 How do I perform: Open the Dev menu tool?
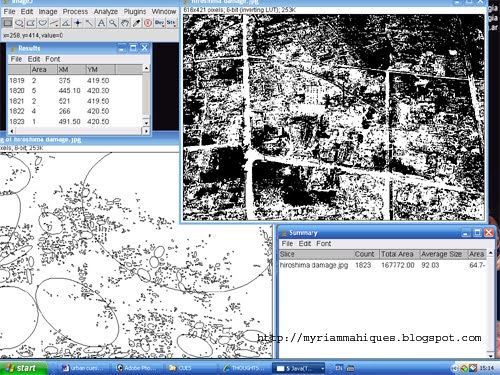coord(159,23)
